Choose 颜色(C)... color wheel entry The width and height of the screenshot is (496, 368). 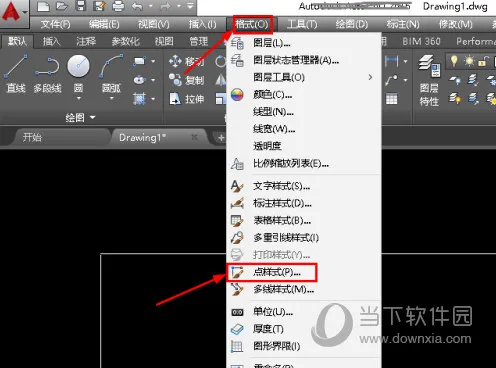pos(304,95)
